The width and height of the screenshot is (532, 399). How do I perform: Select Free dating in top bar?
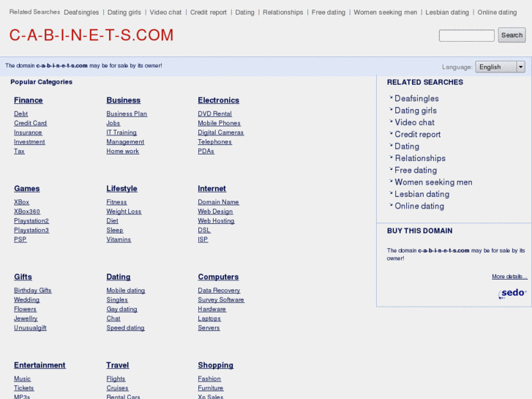[329, 12]
